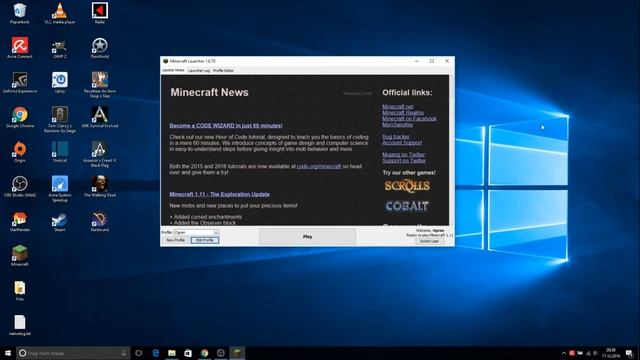Open Starbound desktop shortcut
Image resolution: width=640 pixels, height=360 pixels.
tap(100, 221)
